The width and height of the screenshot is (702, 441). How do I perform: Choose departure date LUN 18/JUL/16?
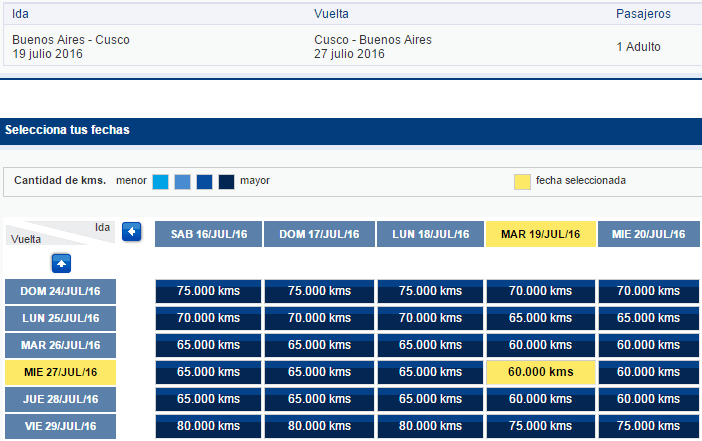pyautogui.click(x=430, y=234)
